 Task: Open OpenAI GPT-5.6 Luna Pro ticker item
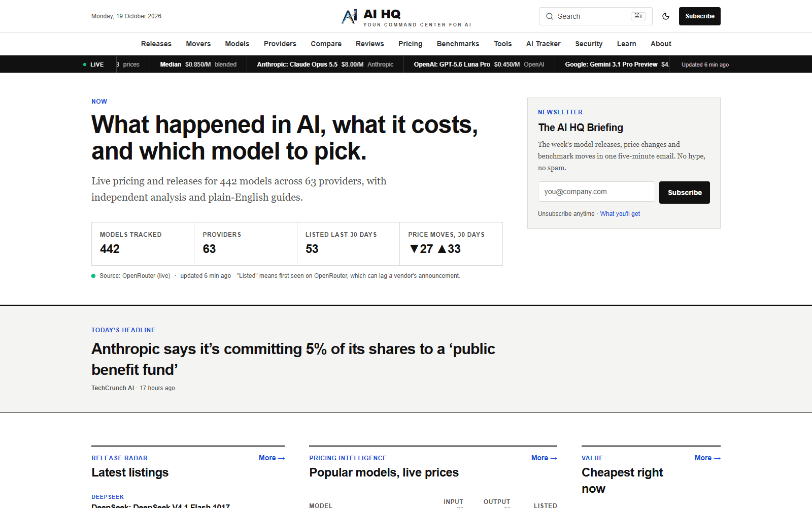(x=479, y=65)
